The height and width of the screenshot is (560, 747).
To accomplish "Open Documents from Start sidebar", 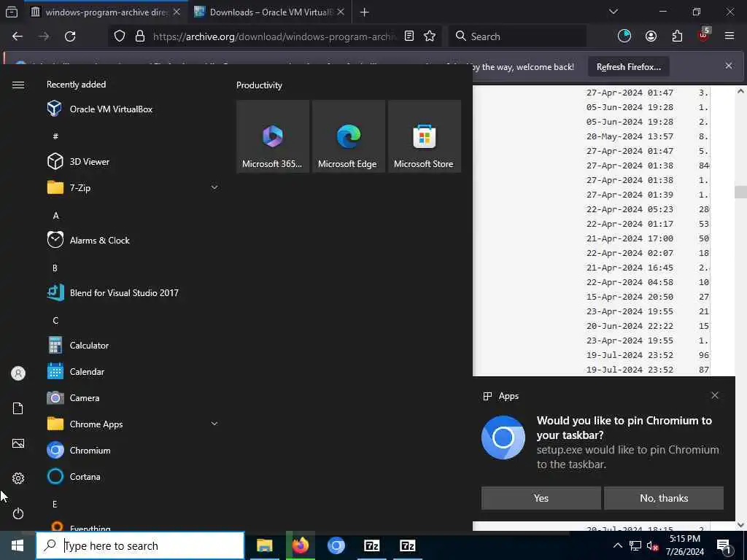I will click(18, 408).
